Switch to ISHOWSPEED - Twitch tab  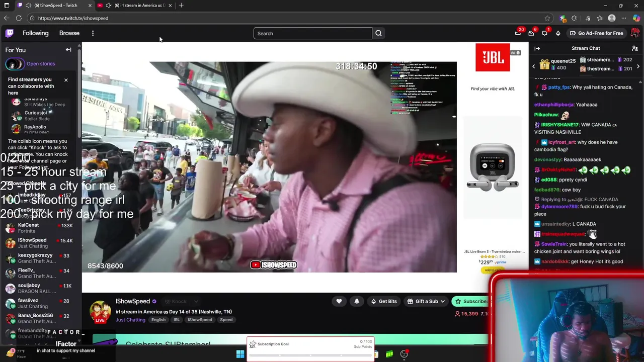[54, 6]
